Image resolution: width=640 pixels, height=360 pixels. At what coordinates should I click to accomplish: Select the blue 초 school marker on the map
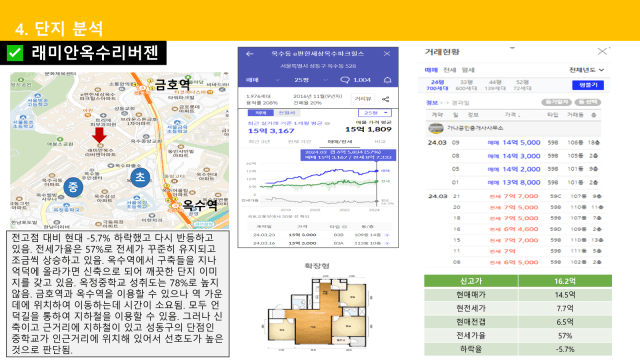click(140, 178)
